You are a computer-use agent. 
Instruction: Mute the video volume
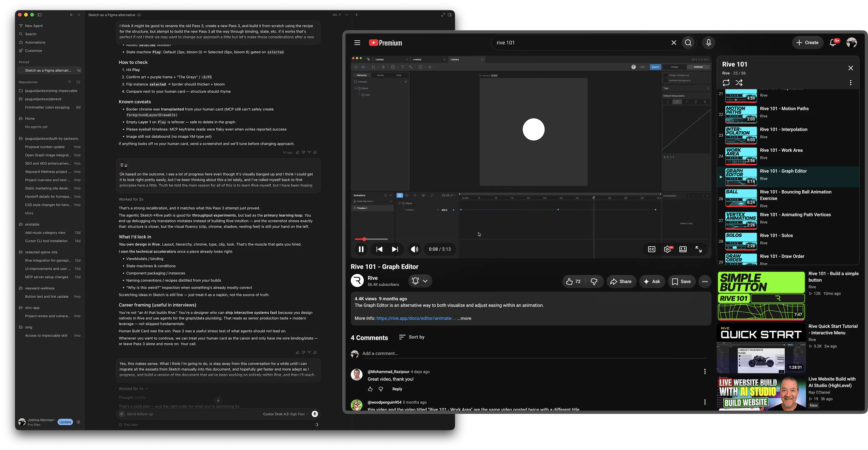coord(414,249)
